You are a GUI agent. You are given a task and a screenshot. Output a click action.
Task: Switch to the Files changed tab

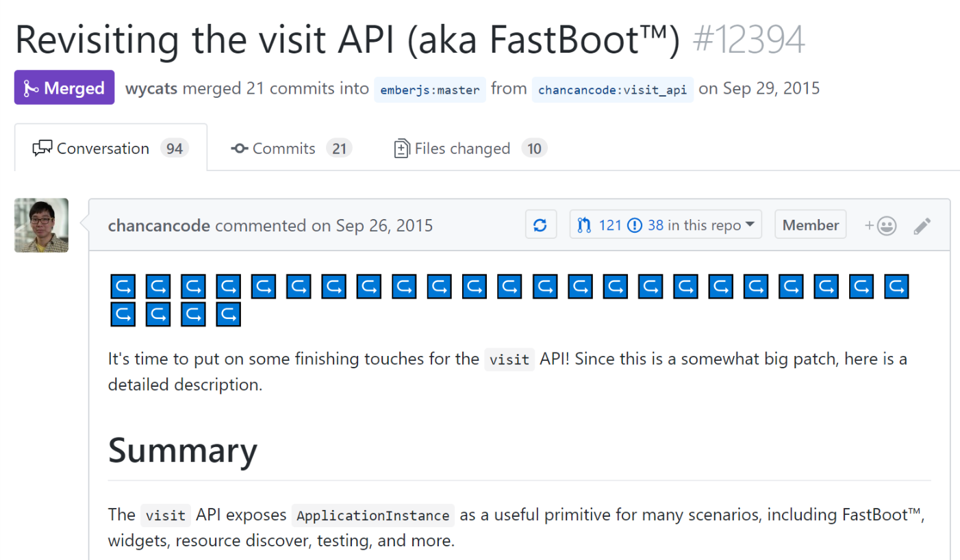point(470,148)
